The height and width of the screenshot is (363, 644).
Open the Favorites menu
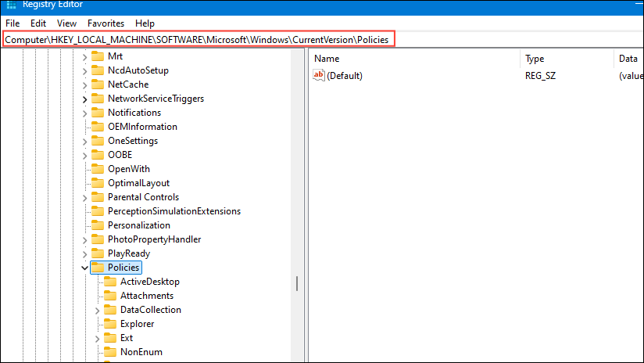coord(106,23)
